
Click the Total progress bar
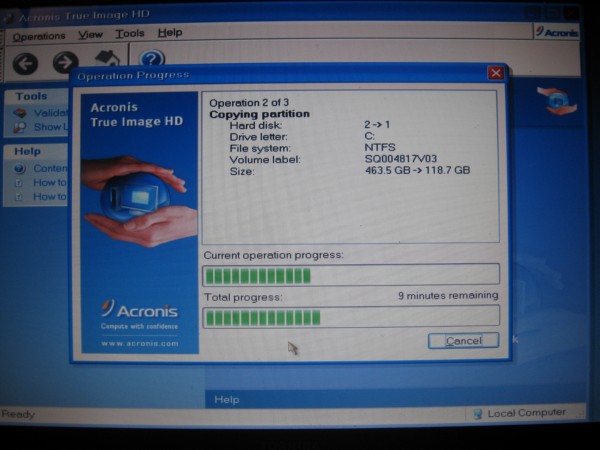[351, 317]
